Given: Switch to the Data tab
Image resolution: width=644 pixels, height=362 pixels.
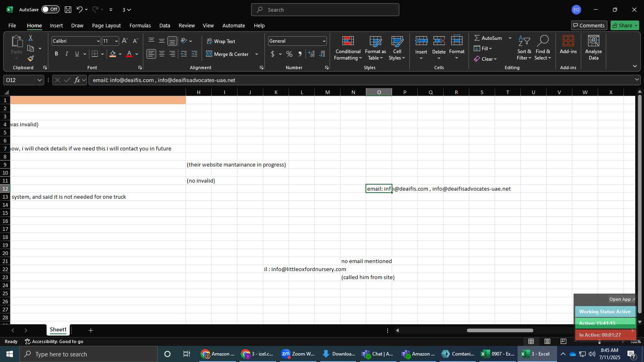Looking at the screenshot, I should (165, 25).
